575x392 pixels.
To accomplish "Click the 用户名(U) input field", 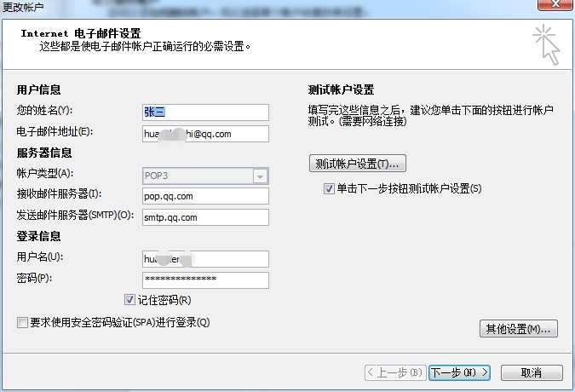I will point(205,259).
